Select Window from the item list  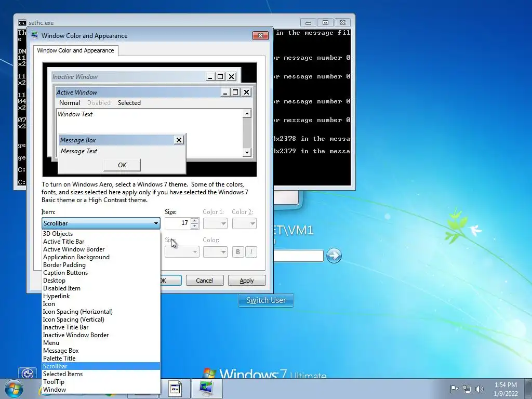(101, 390)
